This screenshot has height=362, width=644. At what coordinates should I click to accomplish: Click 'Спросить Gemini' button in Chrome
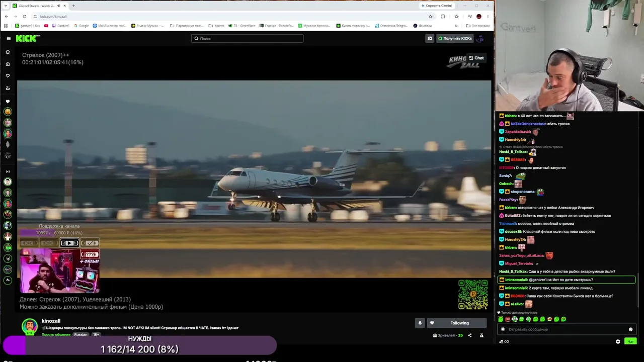click(x=436, y=6)
